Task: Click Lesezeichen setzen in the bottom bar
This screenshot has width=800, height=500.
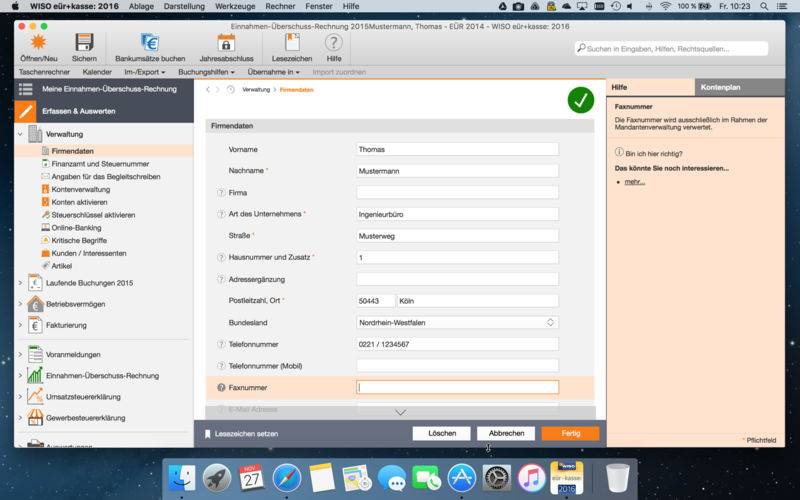Action: pos(242,434)
